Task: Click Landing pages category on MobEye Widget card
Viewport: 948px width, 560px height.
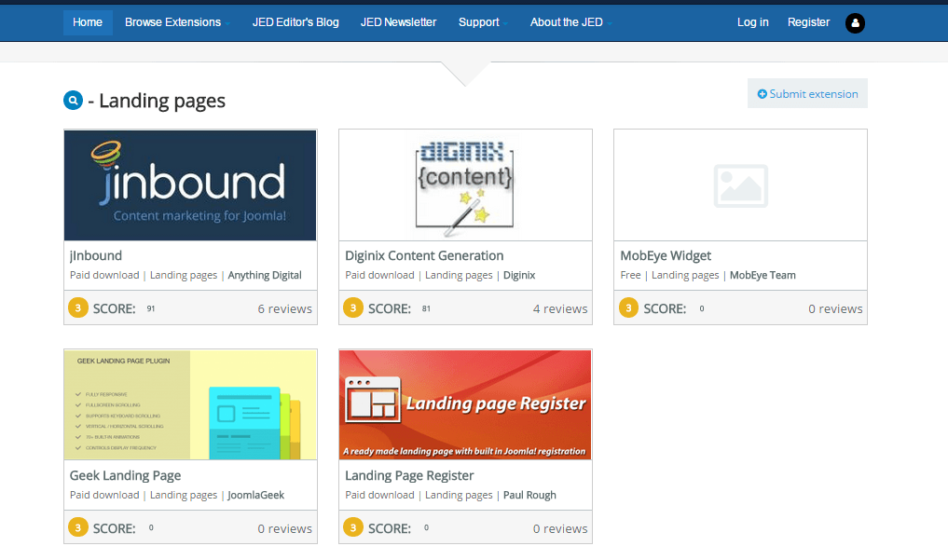Action: (x=685, y=275)
